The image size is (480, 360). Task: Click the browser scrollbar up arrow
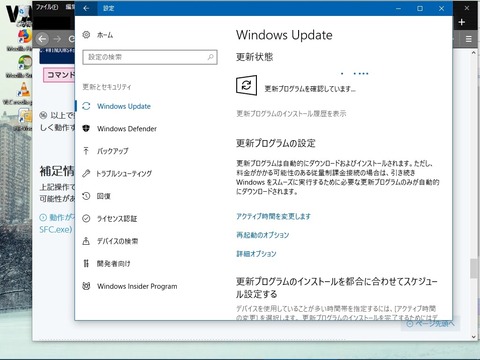pyautogui.click(x=473, y=53)
